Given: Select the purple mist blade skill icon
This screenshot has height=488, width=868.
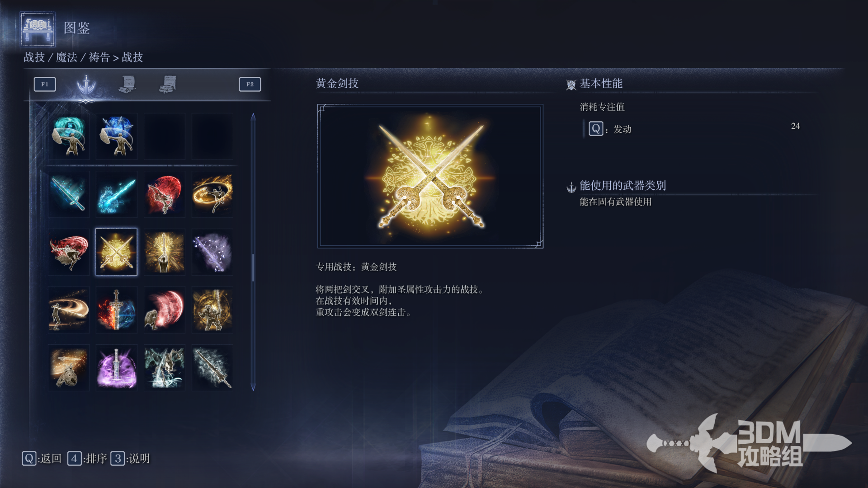Looking at the screenshot, I should point(212,252).
